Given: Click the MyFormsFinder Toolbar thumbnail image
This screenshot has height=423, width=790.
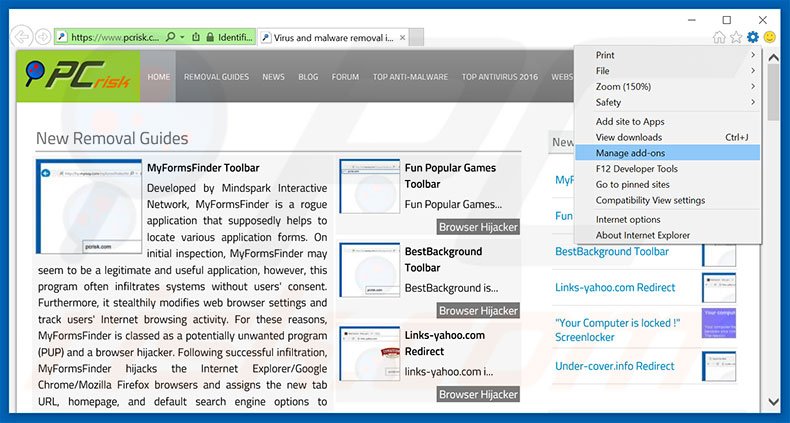Looking at the screenshot, I should point(89,206).
